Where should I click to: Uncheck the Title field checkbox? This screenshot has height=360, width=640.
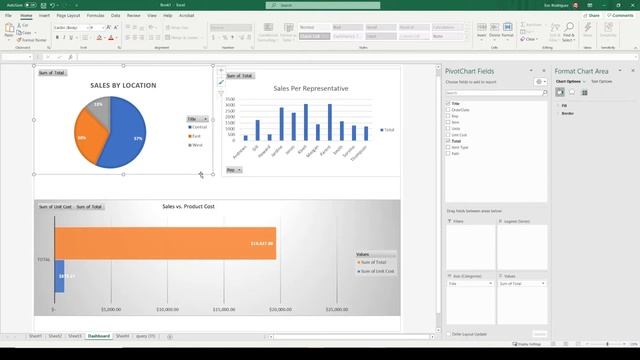point(448,103)
